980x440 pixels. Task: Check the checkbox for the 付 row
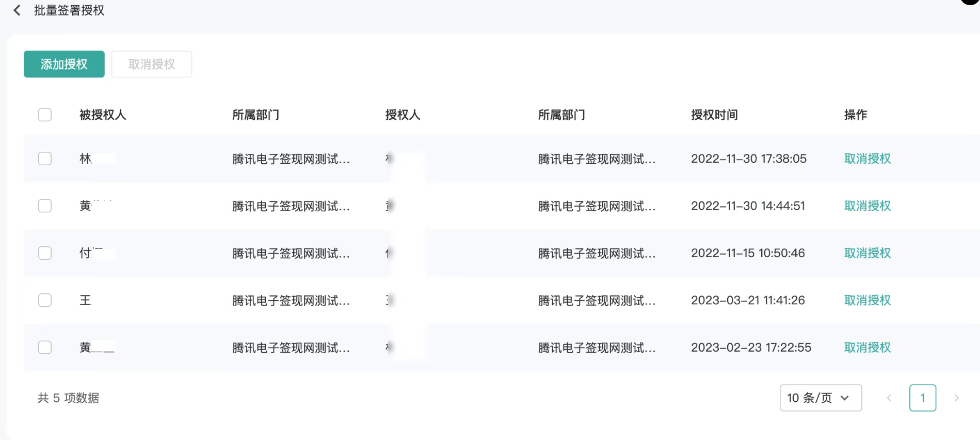[x=44, y=253]
